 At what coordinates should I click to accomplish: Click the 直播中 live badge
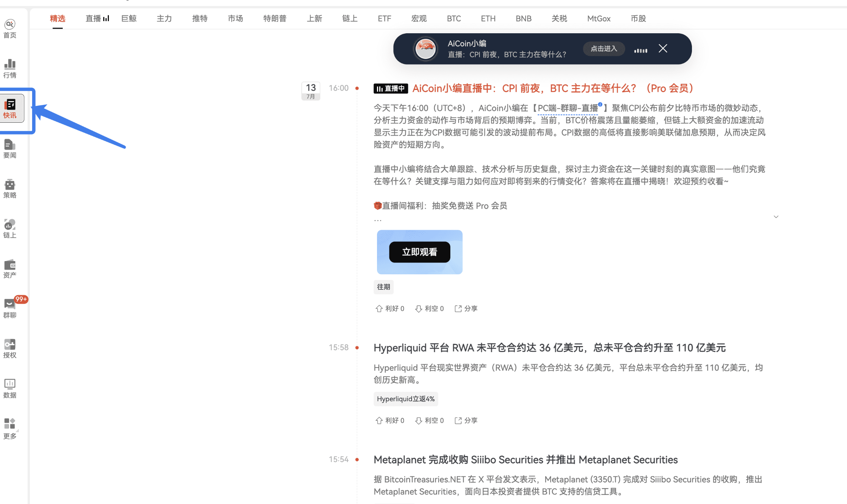391,88
